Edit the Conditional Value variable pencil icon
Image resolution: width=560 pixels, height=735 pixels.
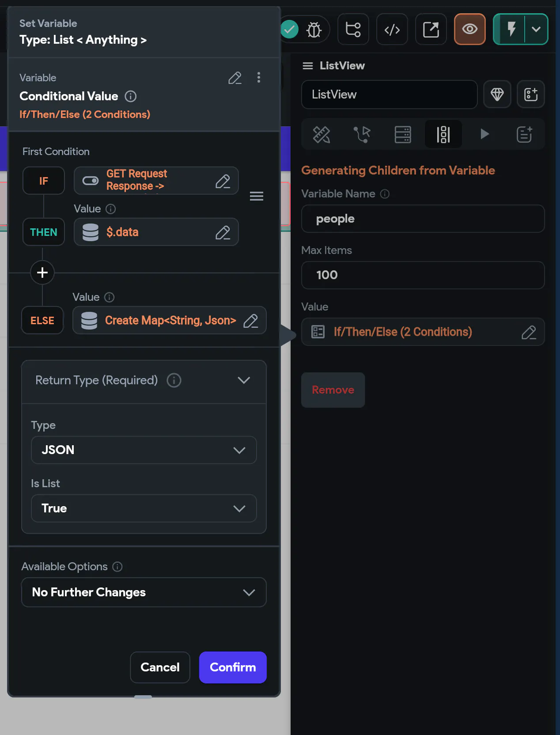[x=235, y=78]
